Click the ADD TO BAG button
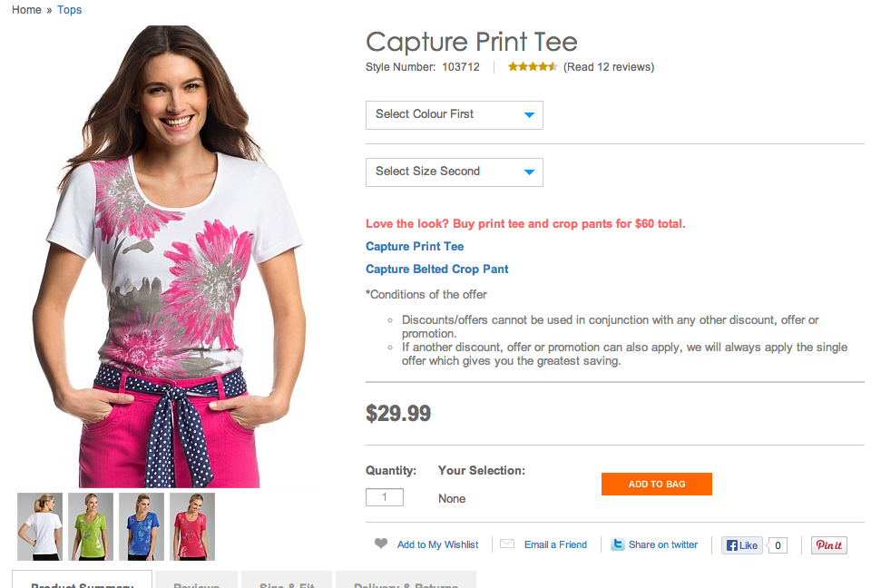 click(x=656, y=484)
